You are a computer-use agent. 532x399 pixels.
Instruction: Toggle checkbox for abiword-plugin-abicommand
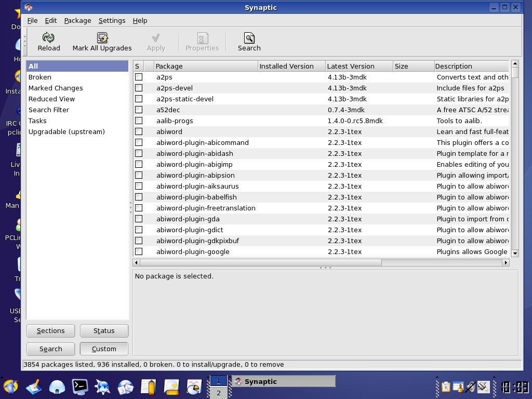[x=139, y=142]
